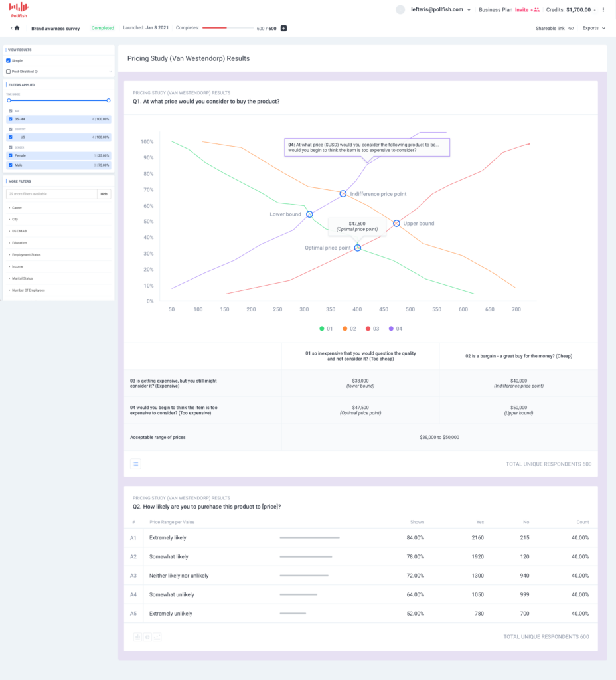Click the Pollfish logo
This screenshot has width=616, height=680.
tap(17, 10)
